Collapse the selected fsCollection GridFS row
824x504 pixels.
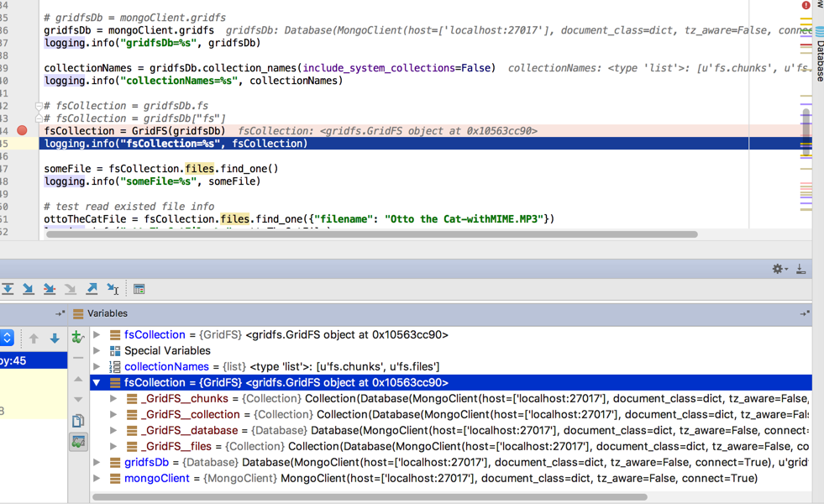click(97, 382)
